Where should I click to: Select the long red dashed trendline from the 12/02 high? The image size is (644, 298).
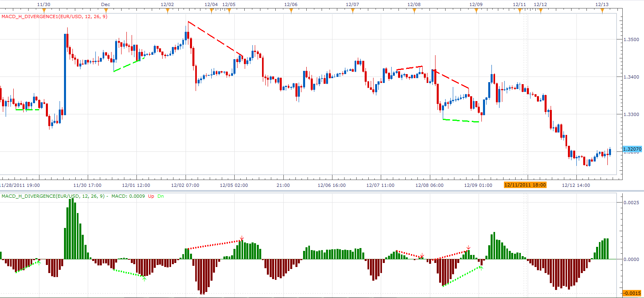(x=215, y=38)
